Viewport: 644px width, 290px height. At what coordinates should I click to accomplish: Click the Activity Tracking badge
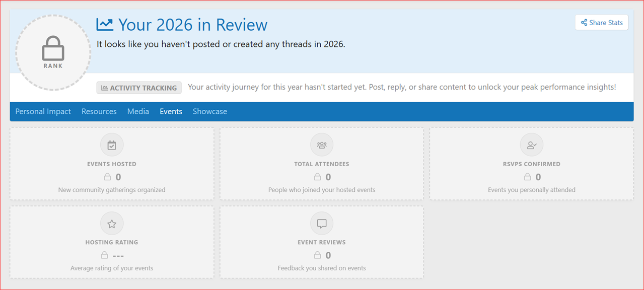139,88
